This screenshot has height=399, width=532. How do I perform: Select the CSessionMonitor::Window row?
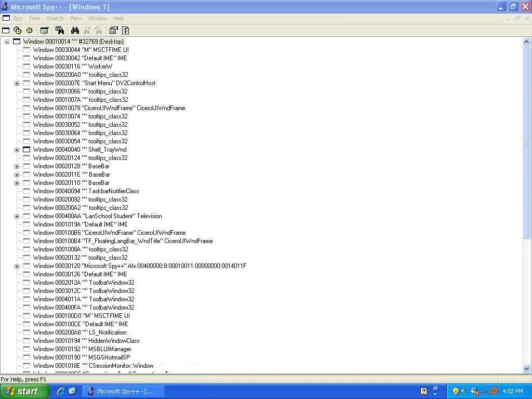(x=94, y=366)
